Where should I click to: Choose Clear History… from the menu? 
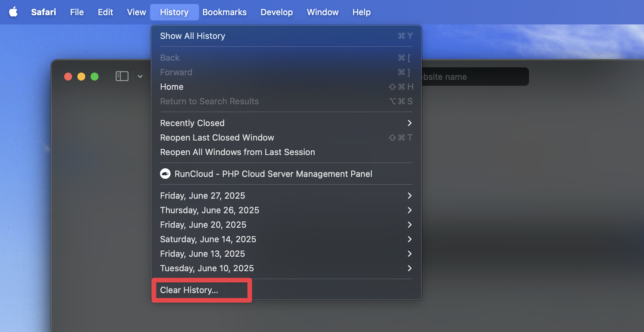189,290
